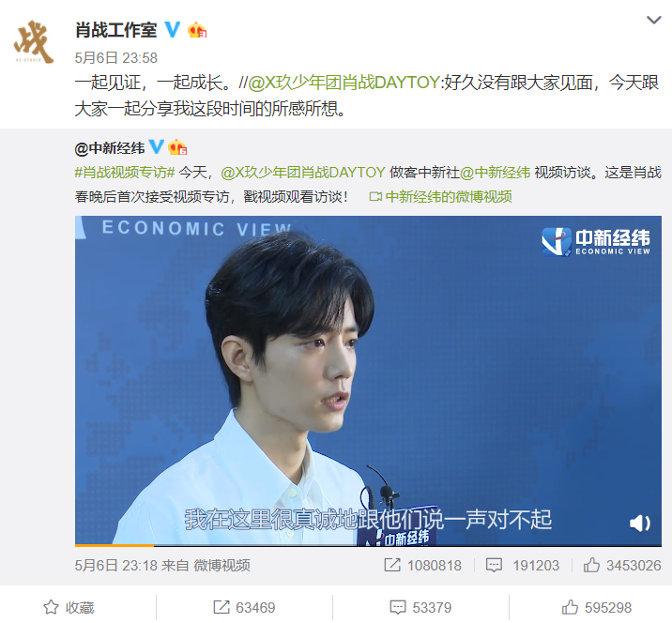Open the 肖战工作室 username link
Viewport: 672px width, 623px height.
click(116, 30)
